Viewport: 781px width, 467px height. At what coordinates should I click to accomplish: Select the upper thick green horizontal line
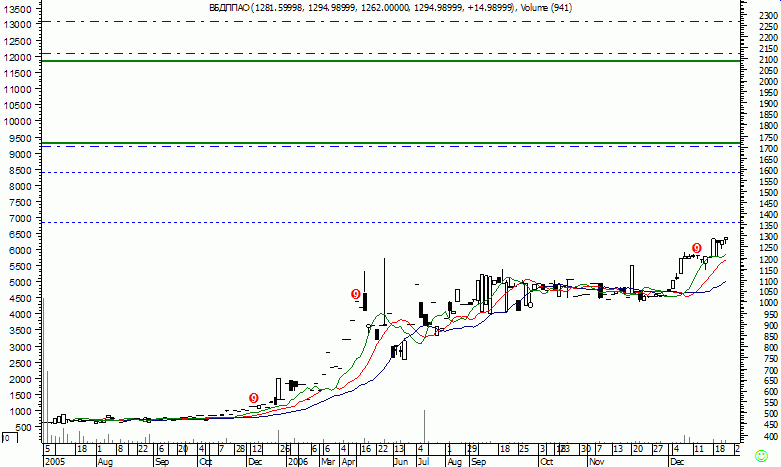coord(390,61)
